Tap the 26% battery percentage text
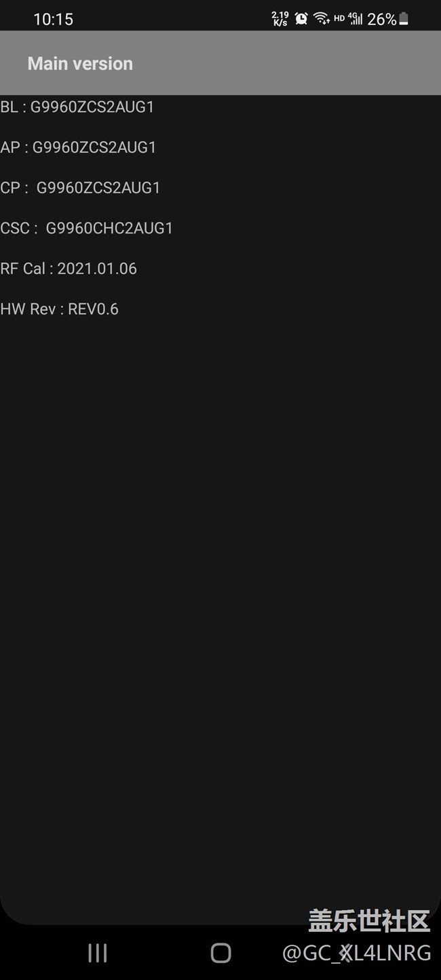Viewport: 441px width, 980px height. click(x=381, y=19)
